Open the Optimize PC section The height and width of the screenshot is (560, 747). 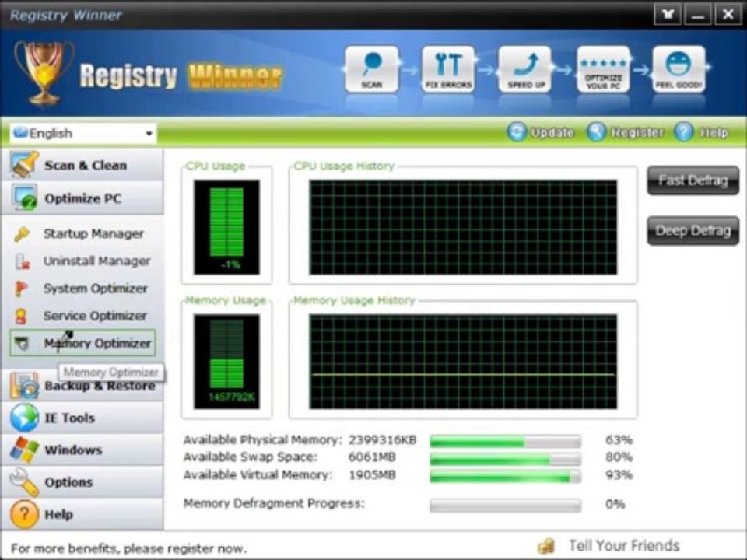click(x=82, y=198)
